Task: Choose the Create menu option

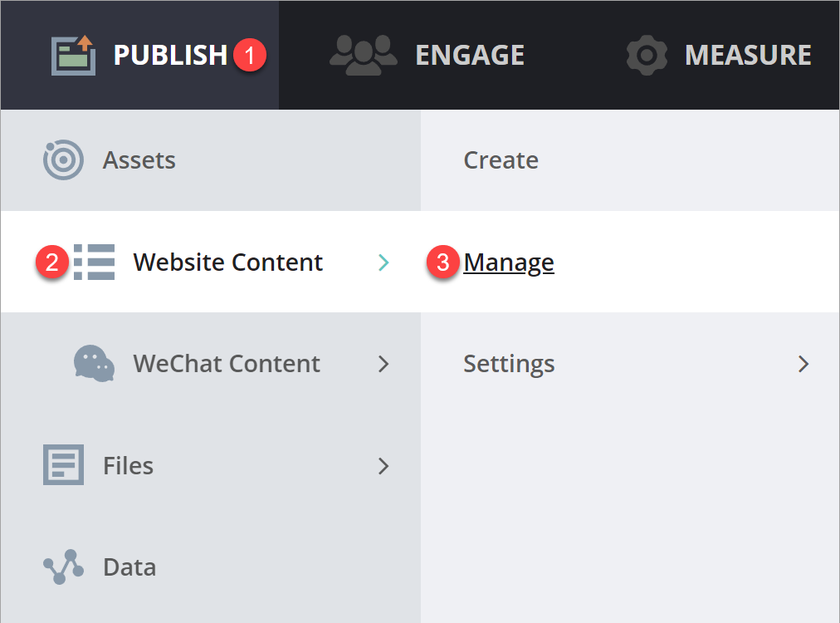Action: point(501,160)
